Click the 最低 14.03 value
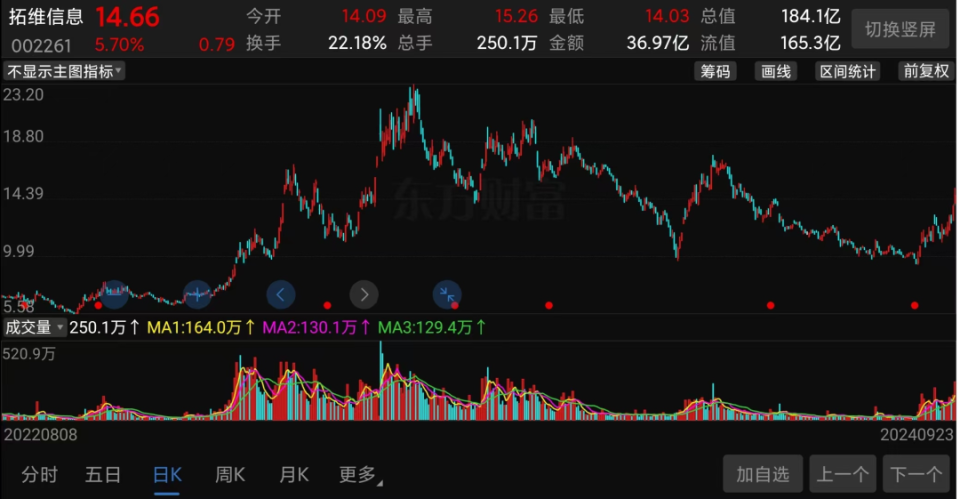Image resolution: width=960 pixels, height=499 pixels. point(667,16)
